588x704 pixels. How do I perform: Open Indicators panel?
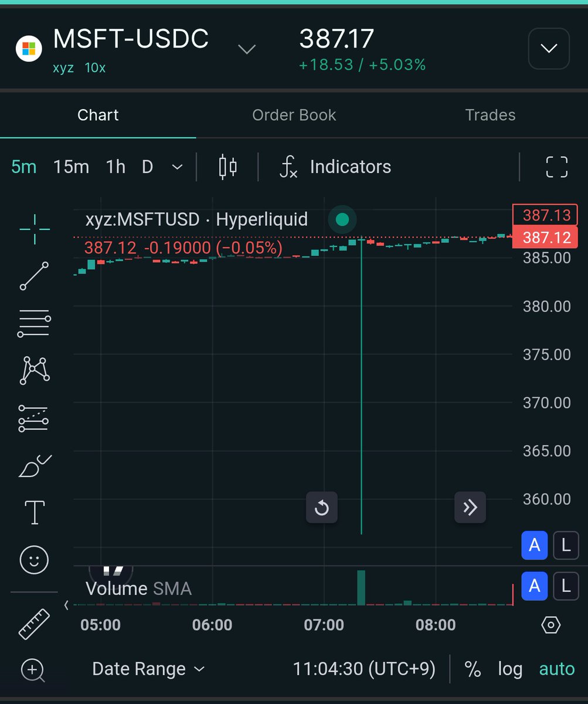pyautogui.click(x=335, y=167)
